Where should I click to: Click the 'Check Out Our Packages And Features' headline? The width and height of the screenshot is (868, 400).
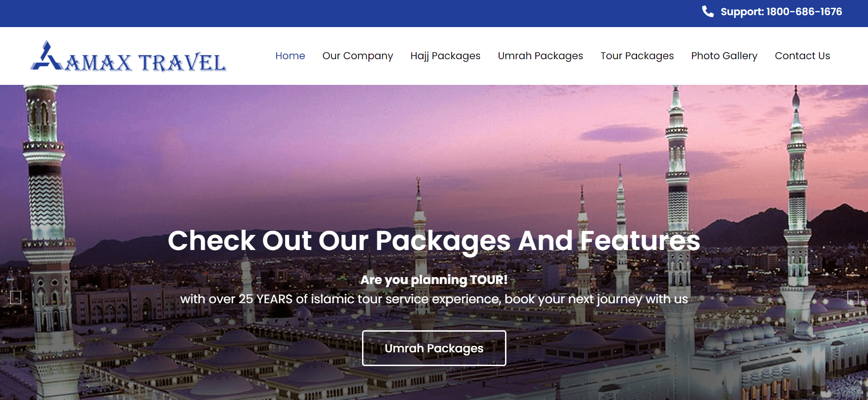point(434,240)
